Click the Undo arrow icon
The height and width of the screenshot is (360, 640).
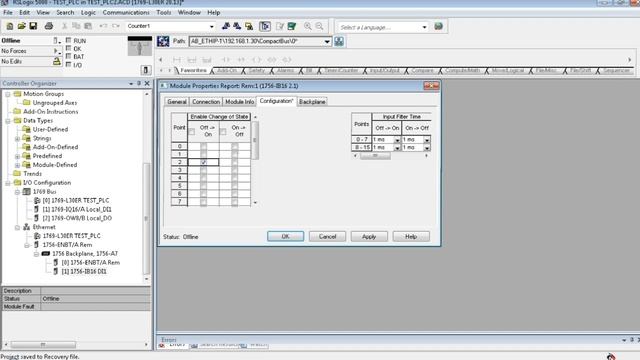click(103, 26)
